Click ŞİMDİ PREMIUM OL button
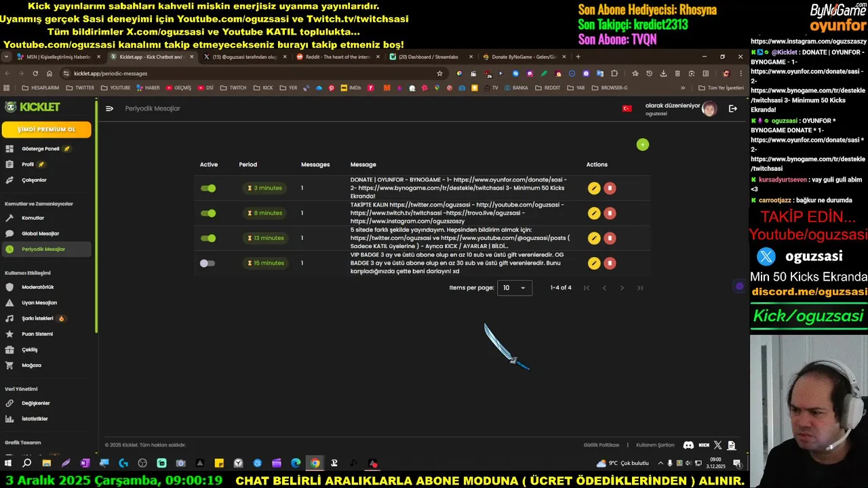 (47, 129)
